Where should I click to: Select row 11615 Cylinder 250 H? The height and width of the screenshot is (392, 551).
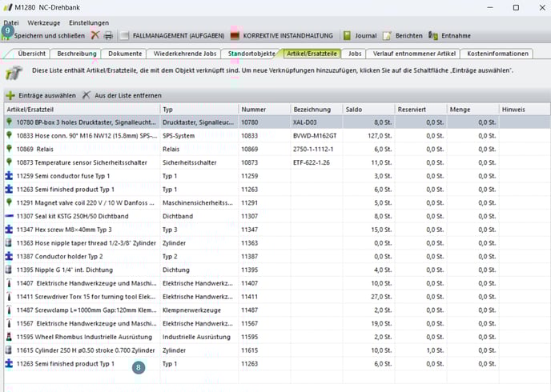(80, 350)
